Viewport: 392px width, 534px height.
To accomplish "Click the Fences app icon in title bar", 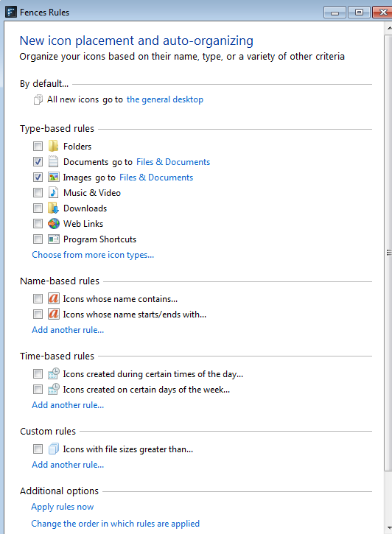I will click(11, 12).
